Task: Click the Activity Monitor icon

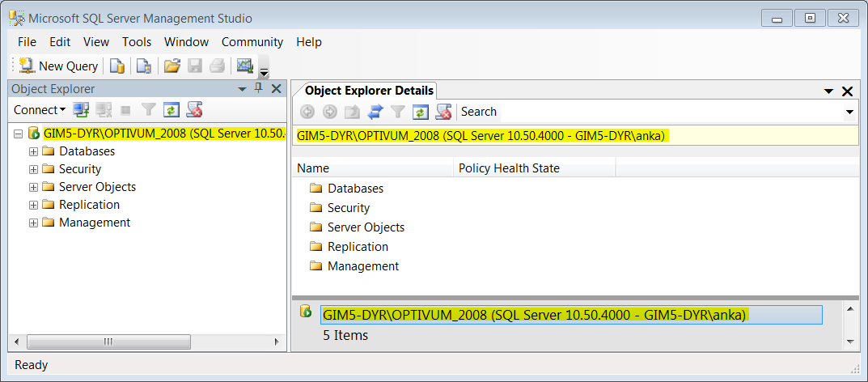Action: click(x=244, y=66)
